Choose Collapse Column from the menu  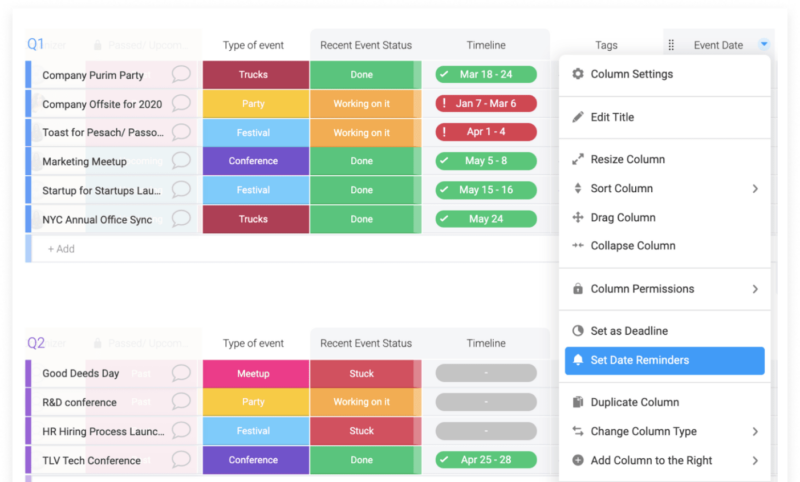click(632, 246)
